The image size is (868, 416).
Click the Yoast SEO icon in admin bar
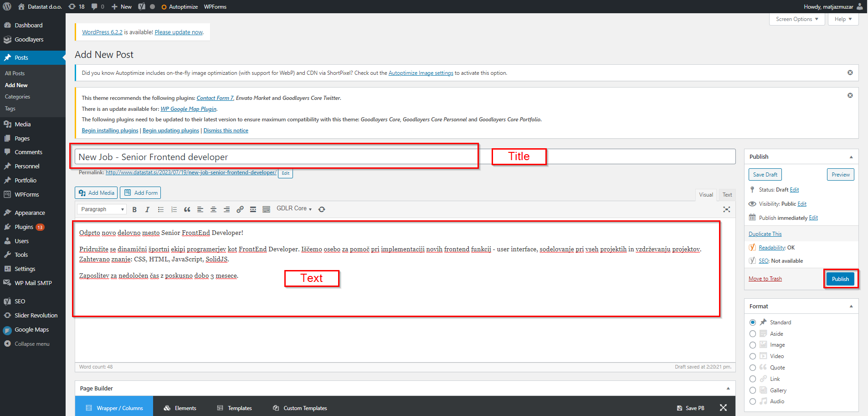click(x=142, y=6)
